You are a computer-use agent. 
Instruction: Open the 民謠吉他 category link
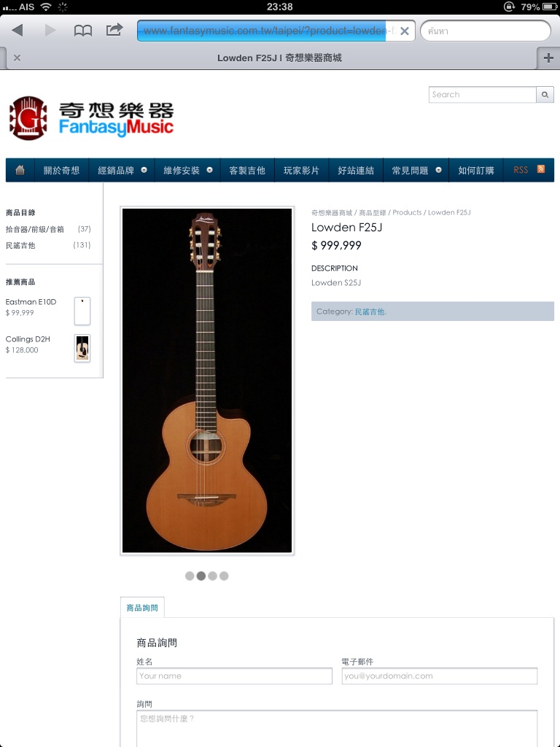370,311
